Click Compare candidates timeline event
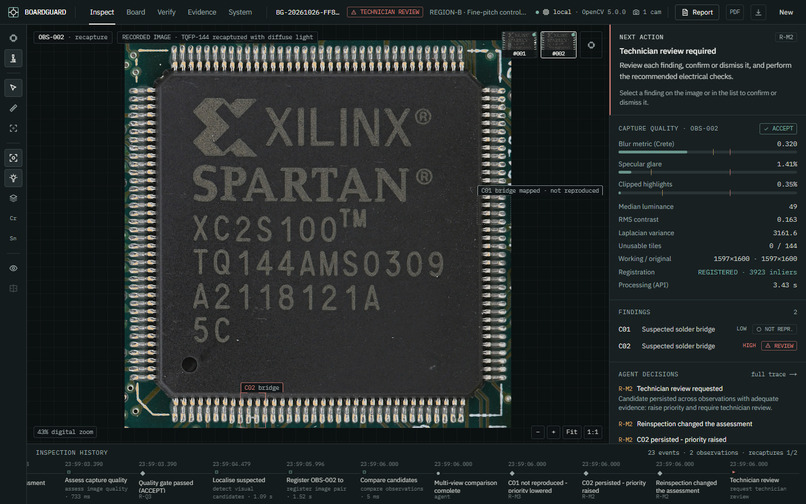This screenshot has width=806, height=504. pyautogui.click(x=389, y=480)
